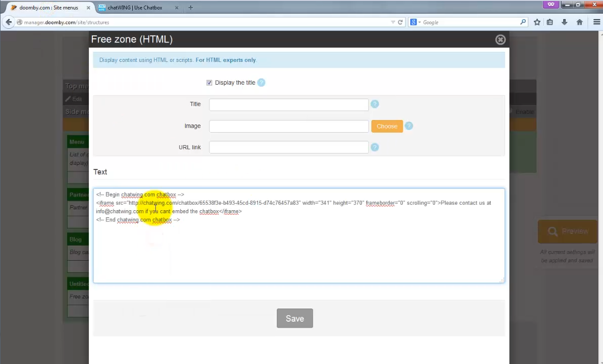Open the downloads panel
This screenshot has height=364, width=603.
[x=564, y=22]
